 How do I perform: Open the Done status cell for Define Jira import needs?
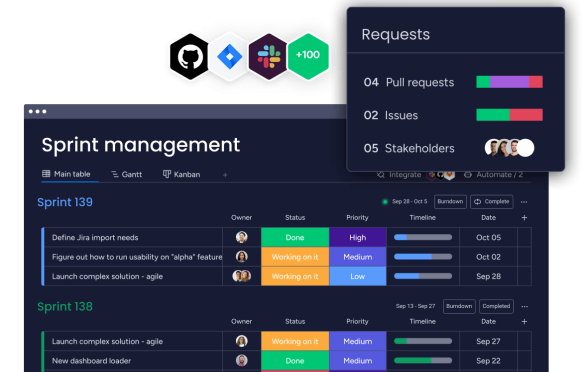tap(295, 237)
